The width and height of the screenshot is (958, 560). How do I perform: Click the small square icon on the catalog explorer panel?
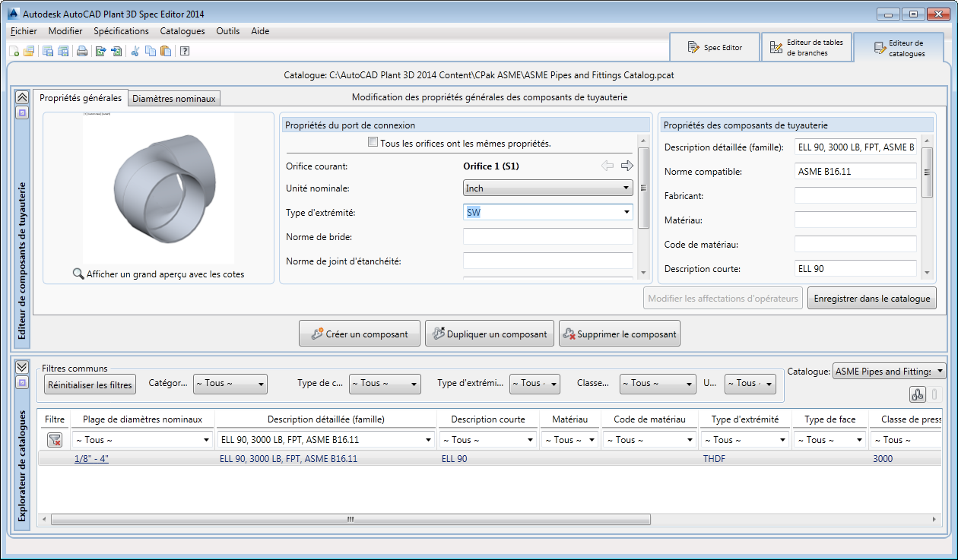(22, 382)
